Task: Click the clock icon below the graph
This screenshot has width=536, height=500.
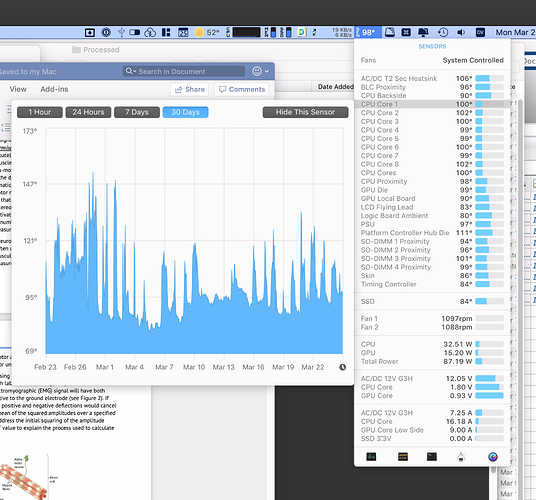Action: (343, 367)
